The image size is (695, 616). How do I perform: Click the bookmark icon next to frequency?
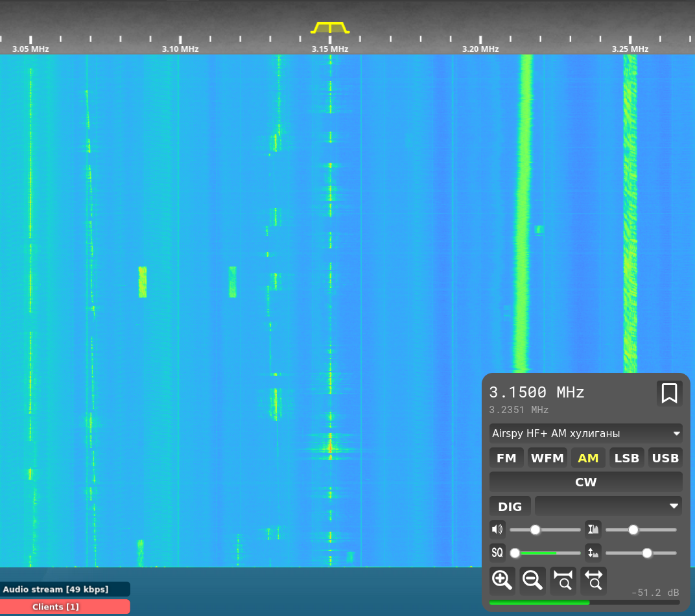coord(669,393)
